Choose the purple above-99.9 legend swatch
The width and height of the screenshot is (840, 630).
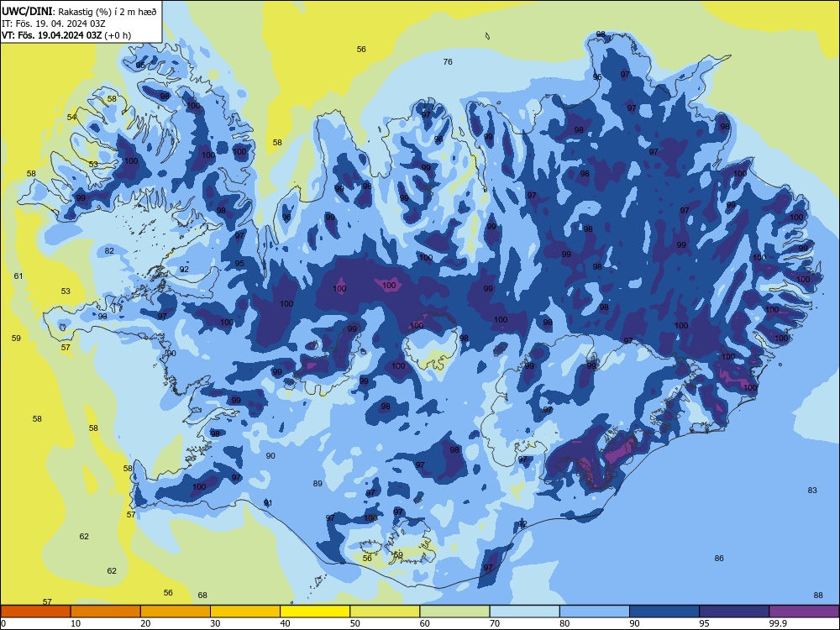[804, 612]
